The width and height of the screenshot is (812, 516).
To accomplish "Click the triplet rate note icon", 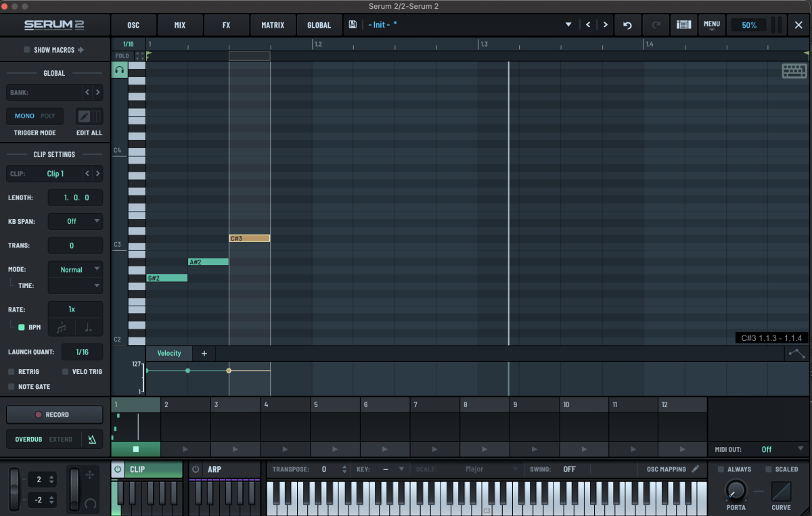I will tap(62, 327).
